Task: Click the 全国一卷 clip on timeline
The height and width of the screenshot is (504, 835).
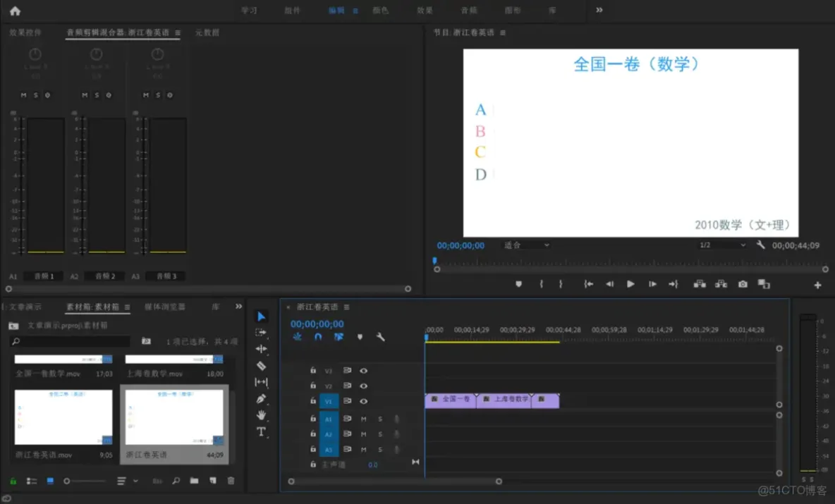Action: [451, 400]
